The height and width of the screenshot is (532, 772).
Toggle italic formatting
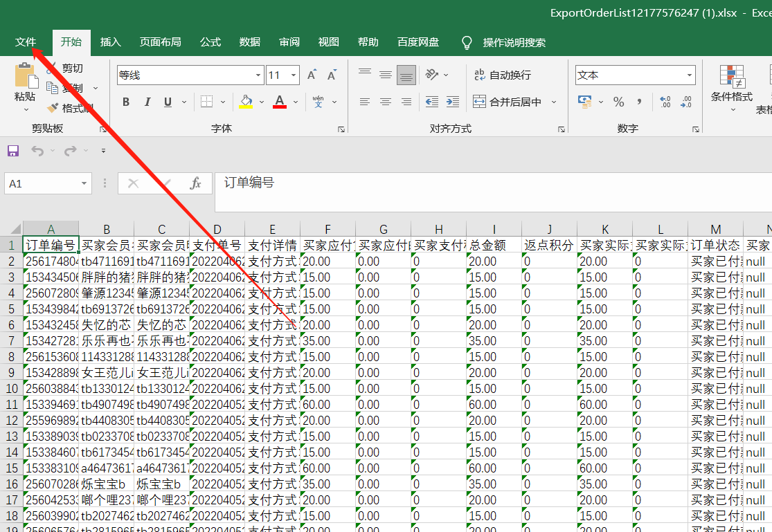147,102
